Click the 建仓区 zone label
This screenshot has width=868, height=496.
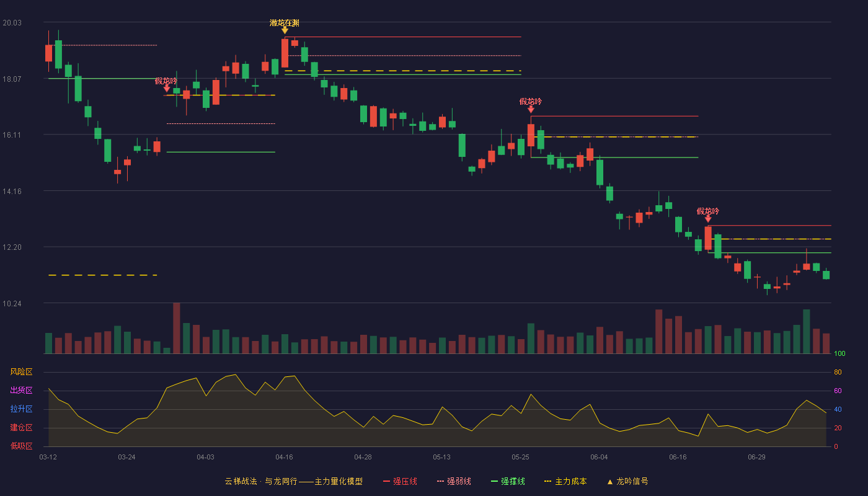21,428
